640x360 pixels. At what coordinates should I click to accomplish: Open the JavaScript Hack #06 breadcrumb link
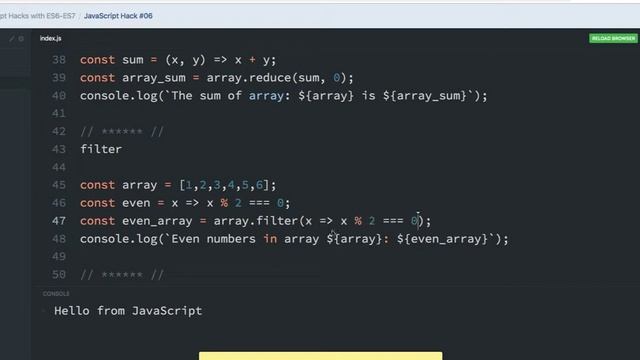tap(118, 16)
